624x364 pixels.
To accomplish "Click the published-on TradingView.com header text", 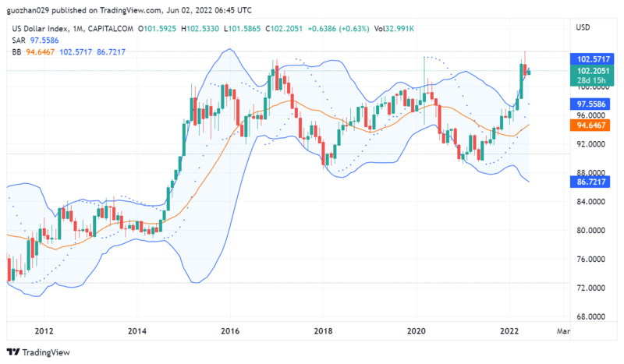I will 129,10.
